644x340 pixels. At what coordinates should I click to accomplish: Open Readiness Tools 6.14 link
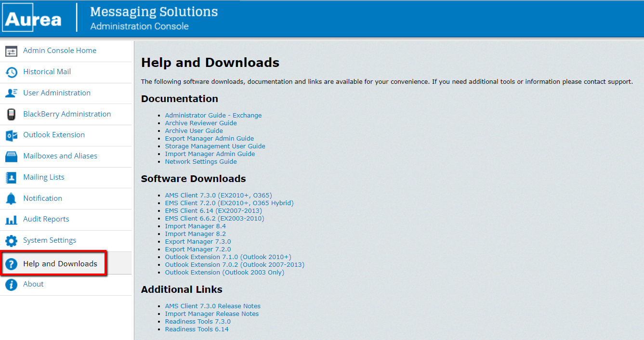pyautogui.click(x=197, y=329)
